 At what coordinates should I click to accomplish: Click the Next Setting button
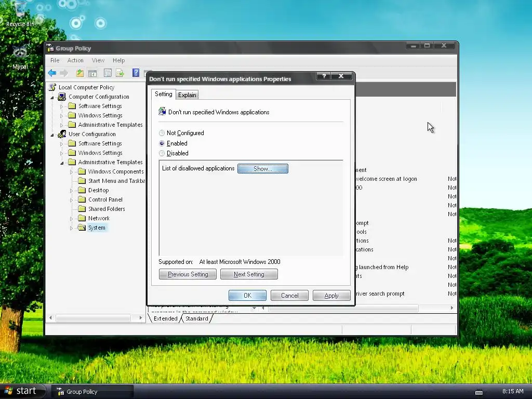point(249,274)
